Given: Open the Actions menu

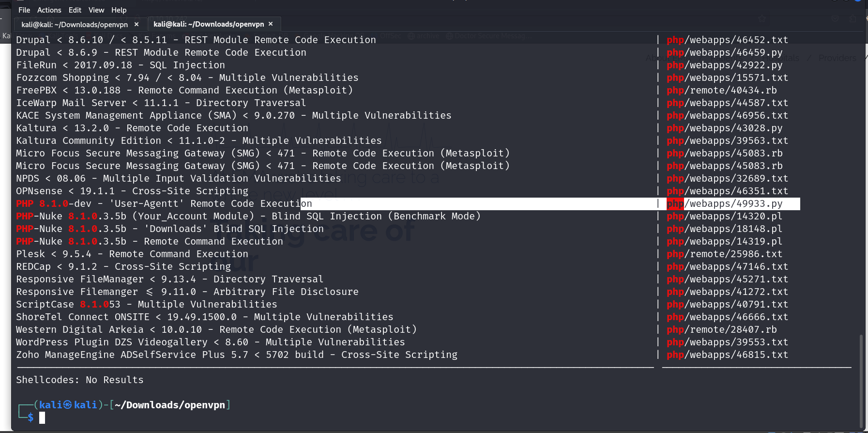Looking at the screenshot, I should point(49,10).
